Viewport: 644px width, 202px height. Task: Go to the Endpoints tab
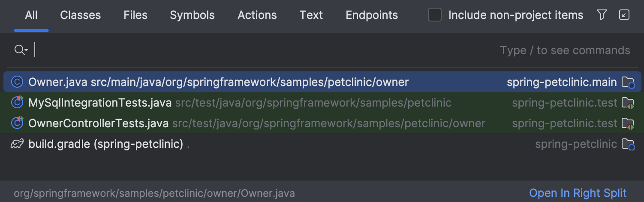click(372, 15)
